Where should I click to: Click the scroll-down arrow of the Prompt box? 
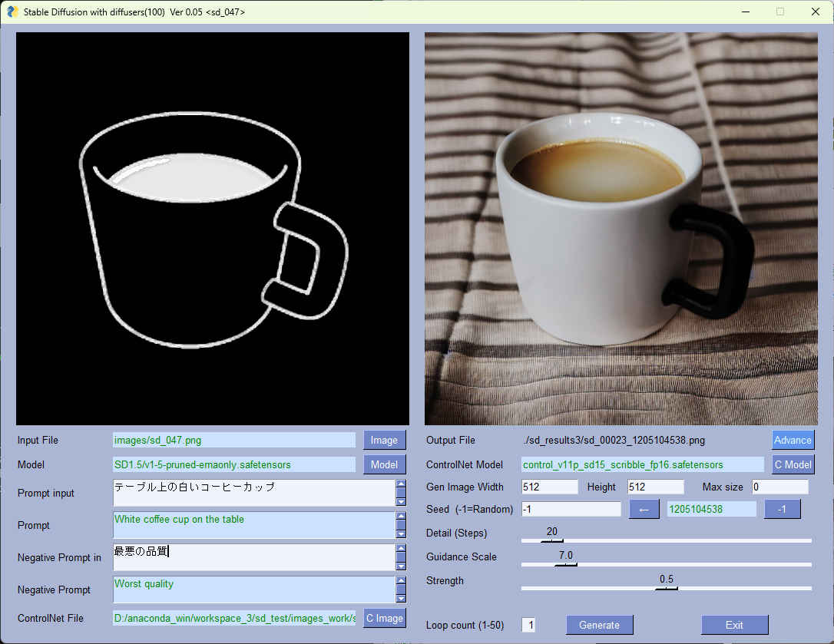pos(401,533)
